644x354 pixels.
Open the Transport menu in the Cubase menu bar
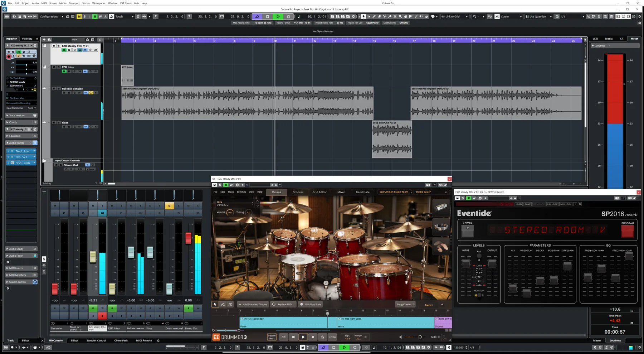pyautogui.click(x=74, y=3)
